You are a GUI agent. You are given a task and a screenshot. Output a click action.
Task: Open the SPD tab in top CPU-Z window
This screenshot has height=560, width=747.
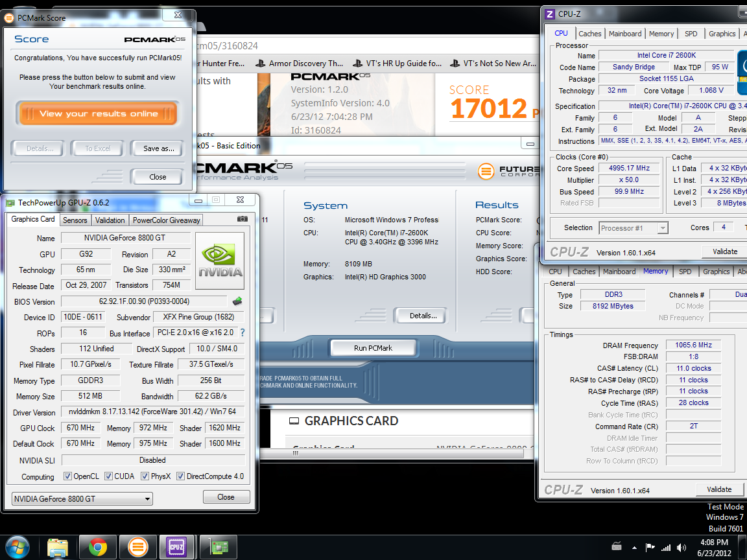[x=691, y=34]
